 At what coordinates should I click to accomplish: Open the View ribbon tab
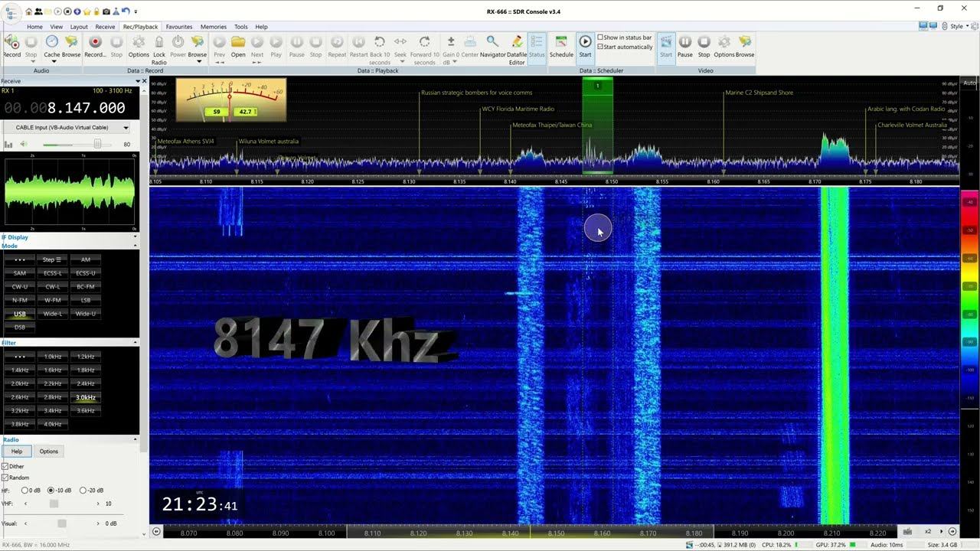pos(57,27)
